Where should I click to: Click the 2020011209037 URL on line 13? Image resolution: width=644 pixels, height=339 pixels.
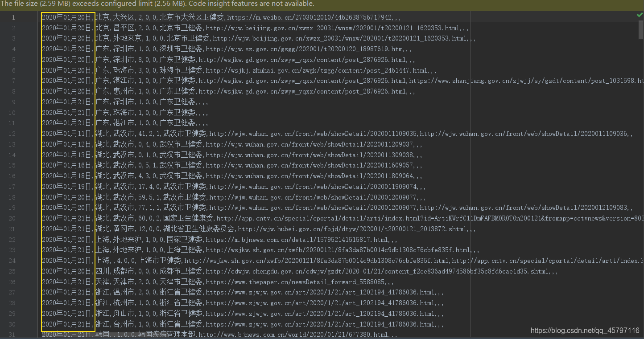pyautogui.click(x=310, y=144)
